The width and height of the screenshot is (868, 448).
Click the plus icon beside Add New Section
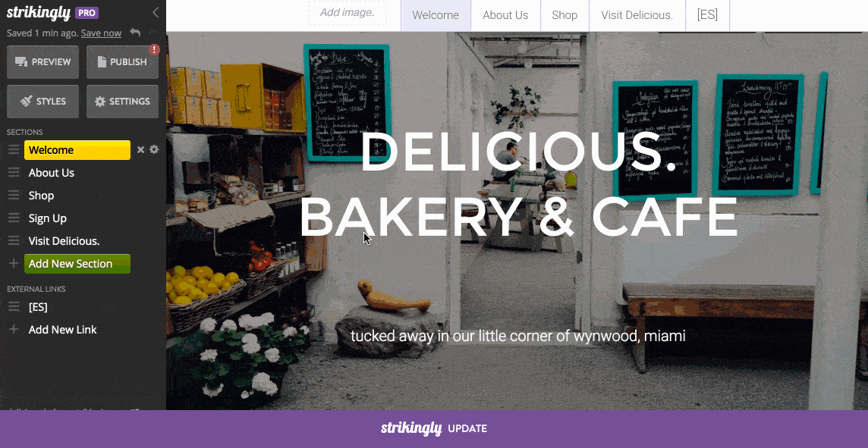point(14,264)
